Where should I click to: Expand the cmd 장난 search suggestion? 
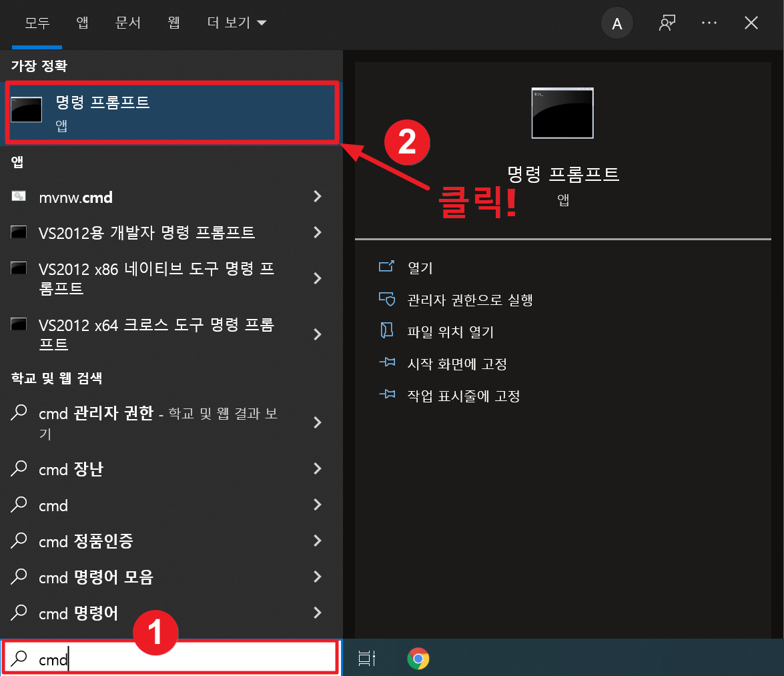(318, 468)
